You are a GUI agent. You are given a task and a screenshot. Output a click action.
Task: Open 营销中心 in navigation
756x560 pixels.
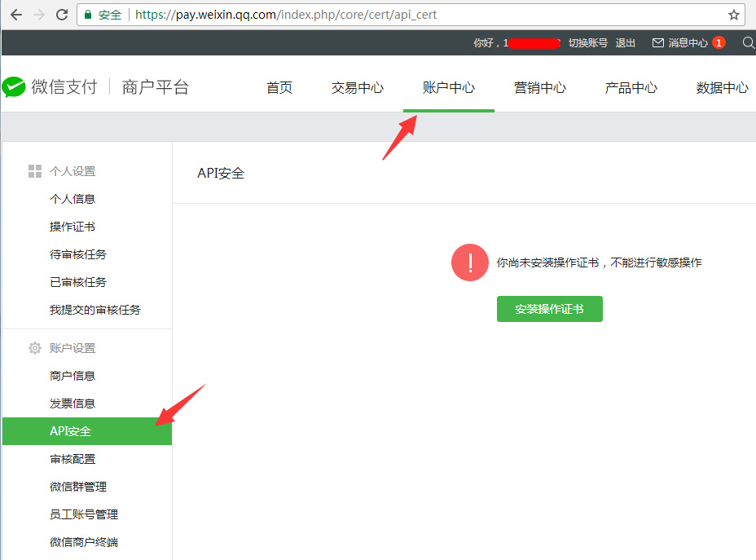pos(539,88)
